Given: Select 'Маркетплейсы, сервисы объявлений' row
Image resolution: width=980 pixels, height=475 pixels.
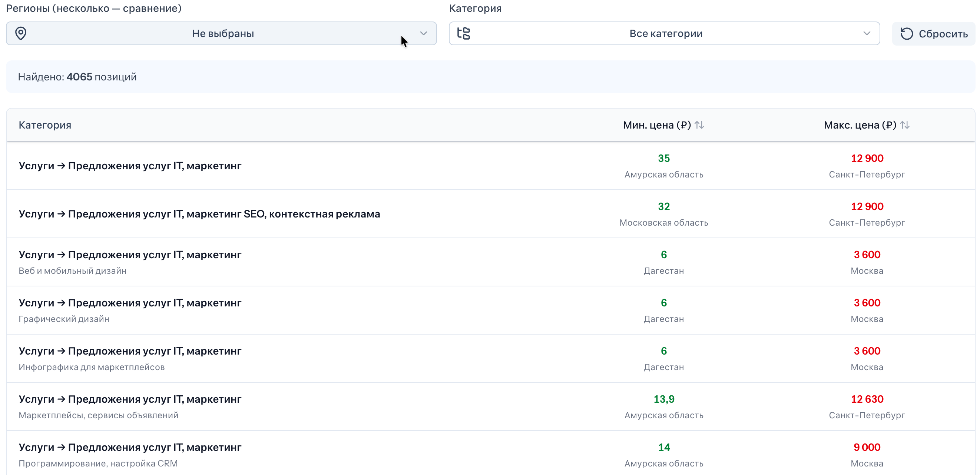Looking at the screenshot, I should [x=490, y=406].
